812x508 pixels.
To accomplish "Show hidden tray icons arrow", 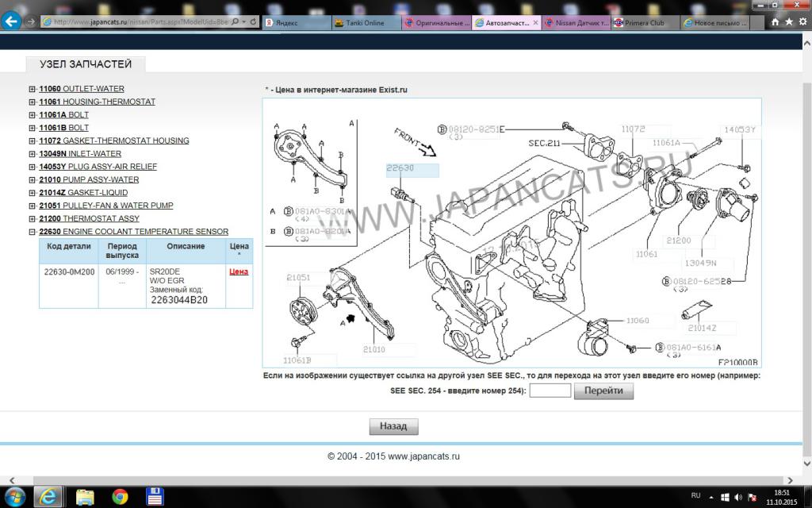I will click(x=711, y=497).
